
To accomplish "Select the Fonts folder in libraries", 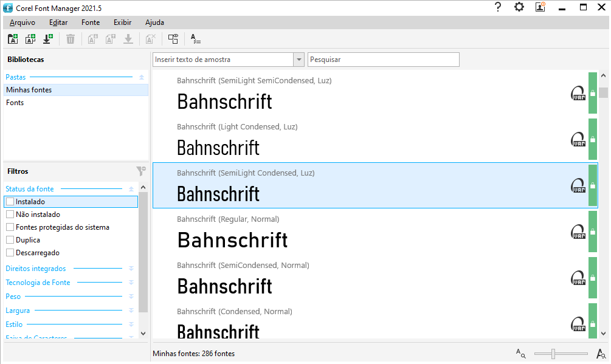I will coord(15,103).
